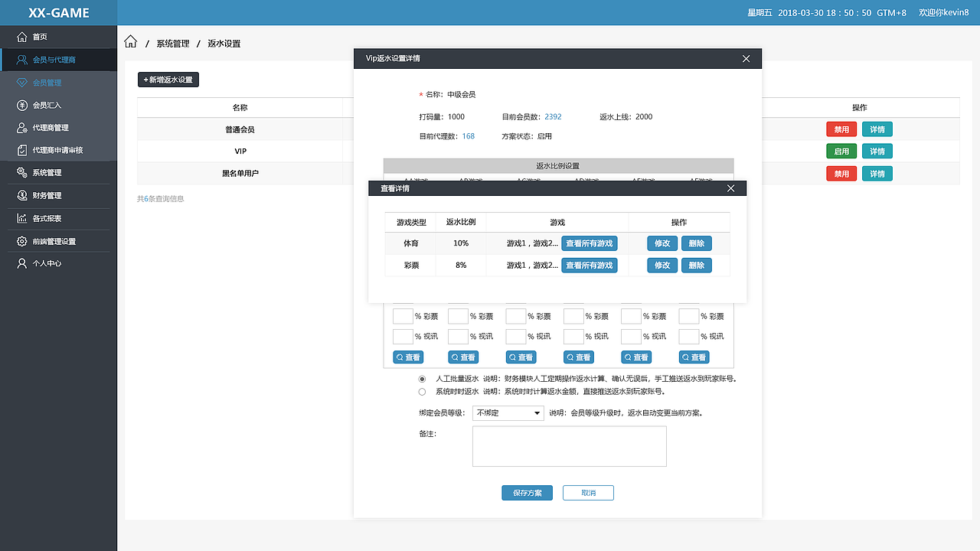Click 修改 in the 体育 row
Image resolution: width=980 pixels, height=551 pixels.
(662, 243)
